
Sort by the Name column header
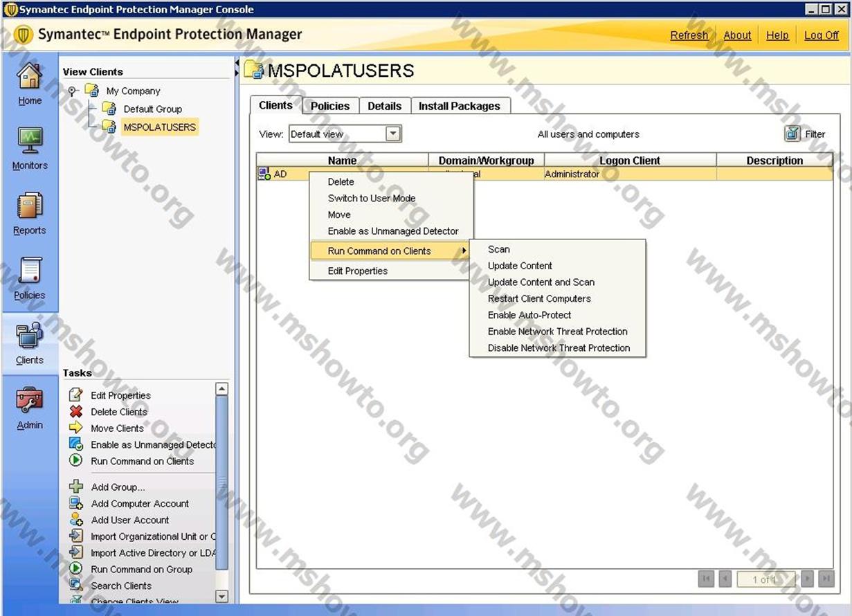point(343,161)
